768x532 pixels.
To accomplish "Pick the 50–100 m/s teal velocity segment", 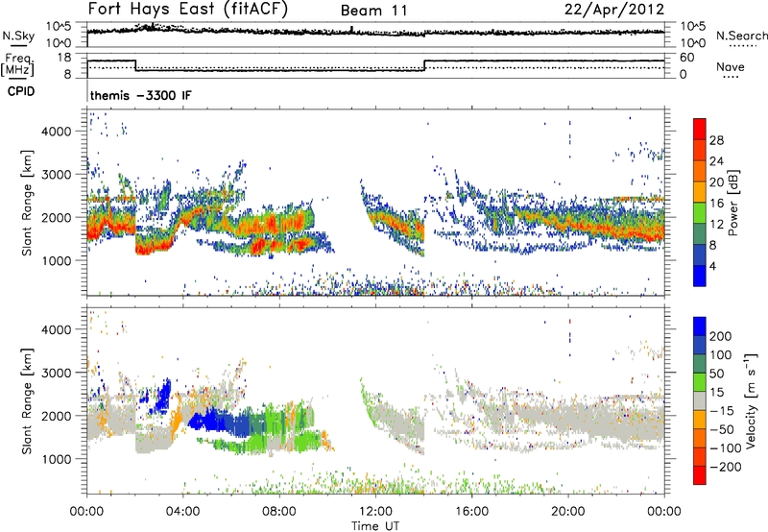I will click(700, 364).
